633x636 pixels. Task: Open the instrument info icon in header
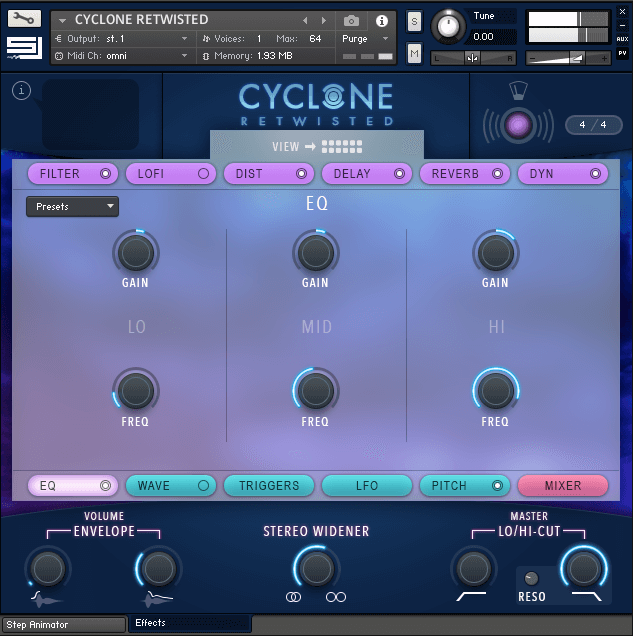(x=381, y=20)
